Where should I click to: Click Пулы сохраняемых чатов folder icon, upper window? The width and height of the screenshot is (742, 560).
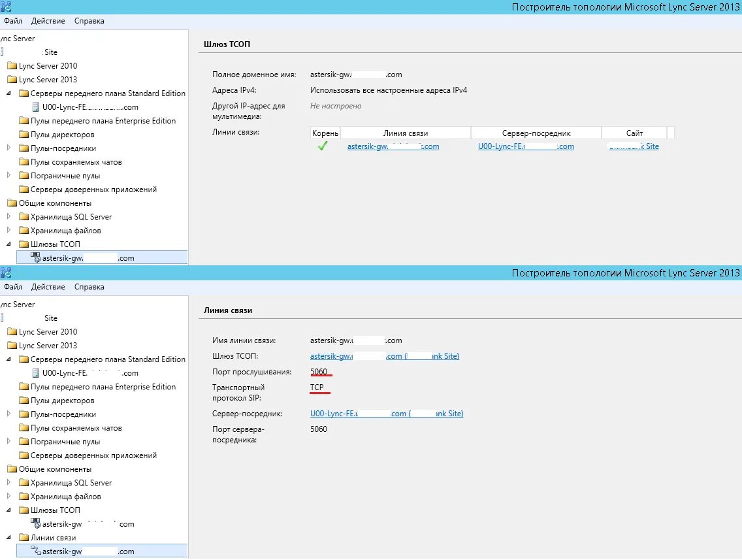(x=24, y=162)
